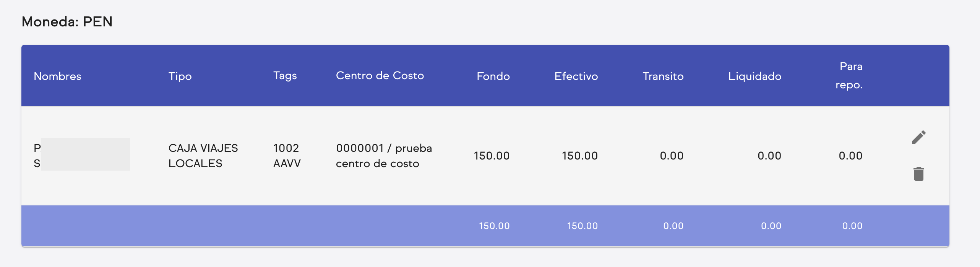Select the Liquidado column header
This screenshot has width=980, height=267.
[x=754, y=76]
